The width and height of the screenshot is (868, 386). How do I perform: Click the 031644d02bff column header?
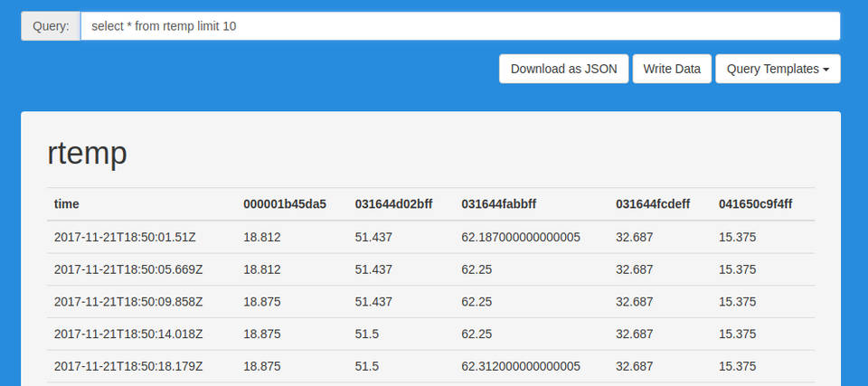click(393, 204)
